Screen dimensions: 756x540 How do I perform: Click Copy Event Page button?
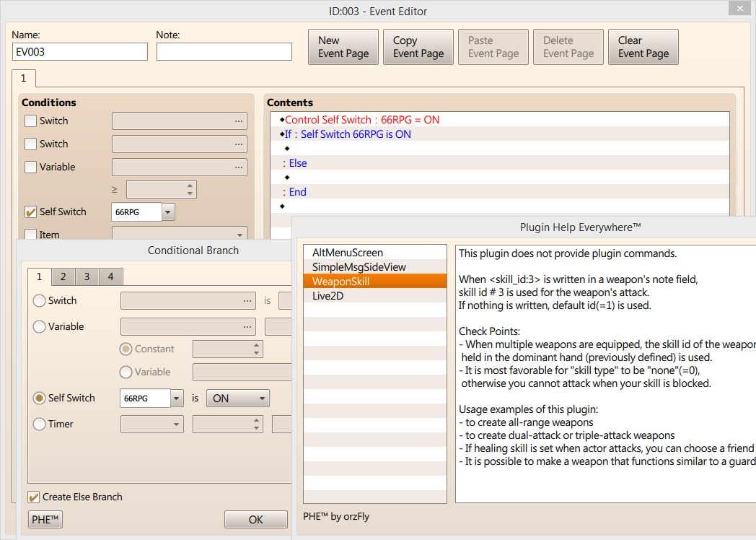418,47
